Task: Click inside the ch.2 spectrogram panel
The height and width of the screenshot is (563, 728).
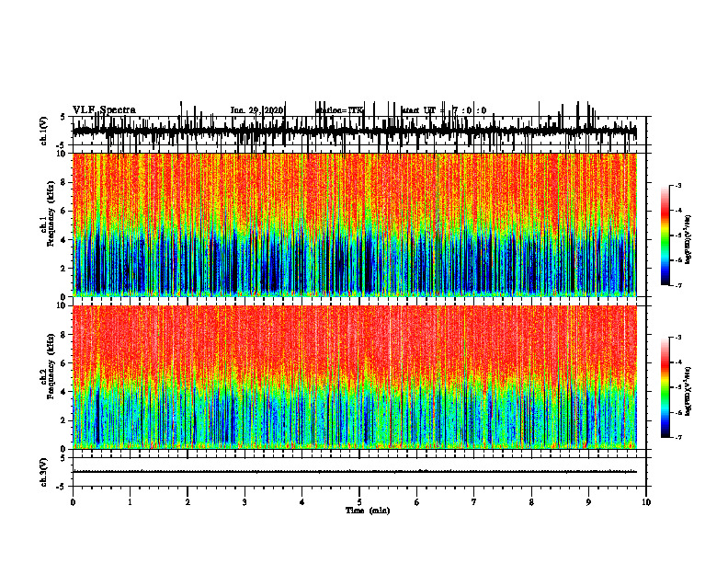Action: (355, 377)
